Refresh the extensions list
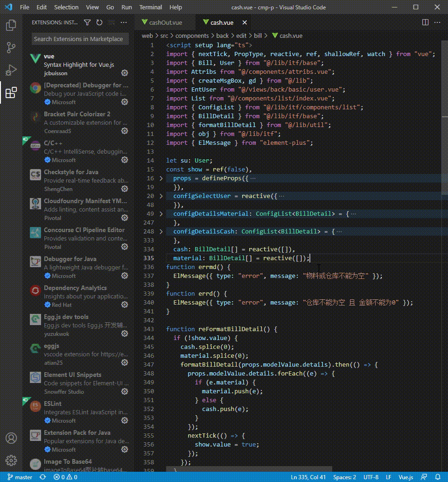This screenshot has width=448, height=482. pyautogui.click(x=99, y=22)
